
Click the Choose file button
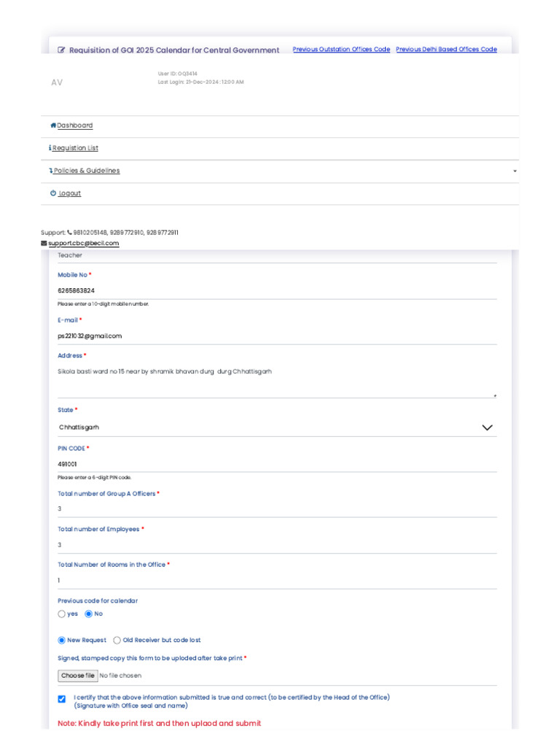78,676
